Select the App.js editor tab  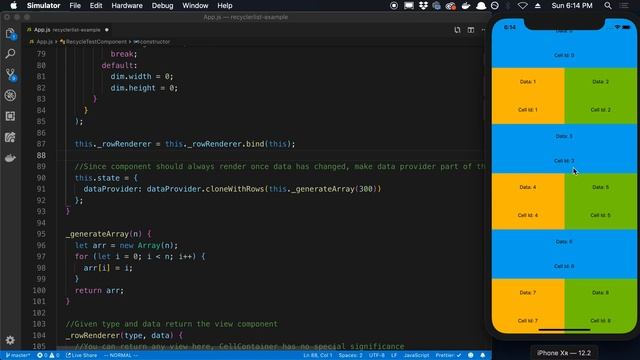(67, 30)
